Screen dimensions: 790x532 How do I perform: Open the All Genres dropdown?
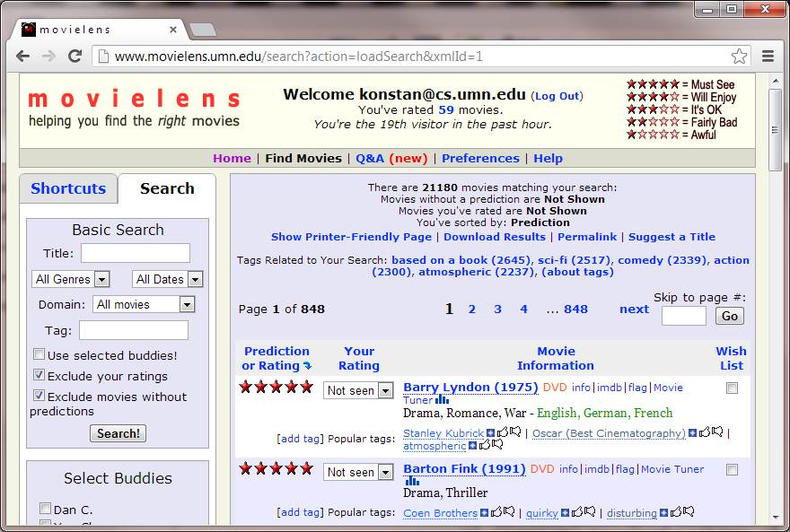coord(71,279)
